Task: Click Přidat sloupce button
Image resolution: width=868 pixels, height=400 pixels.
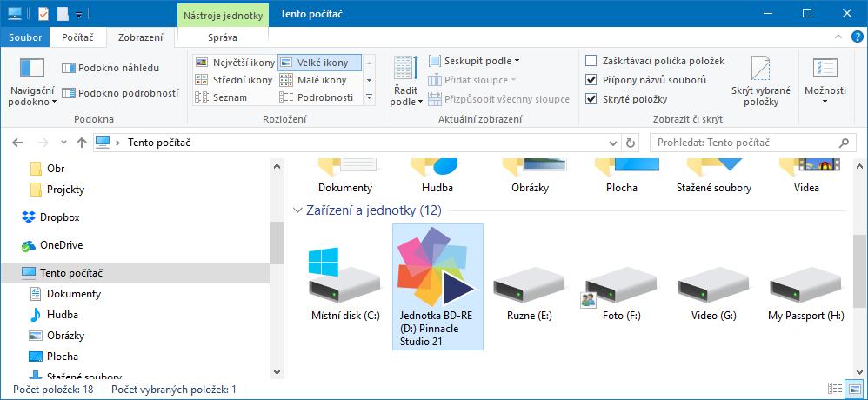Action: coord(472,80)
